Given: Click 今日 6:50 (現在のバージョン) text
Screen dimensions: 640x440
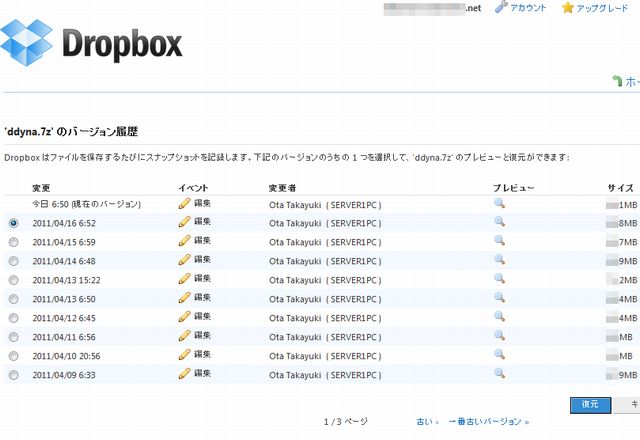Looking at the screenshot, I should (87, 204).
